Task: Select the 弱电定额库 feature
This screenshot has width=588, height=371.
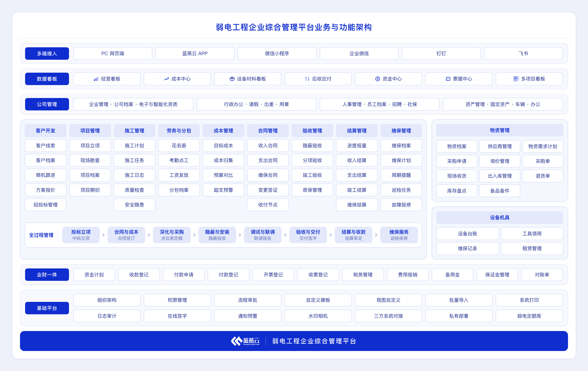Action: [529, 316]
